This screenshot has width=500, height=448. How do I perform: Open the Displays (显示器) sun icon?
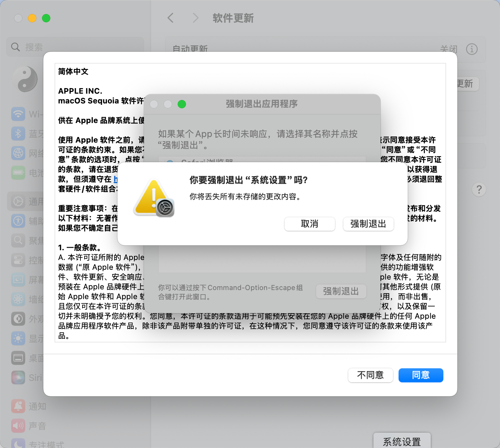click(x=18, y=338)
